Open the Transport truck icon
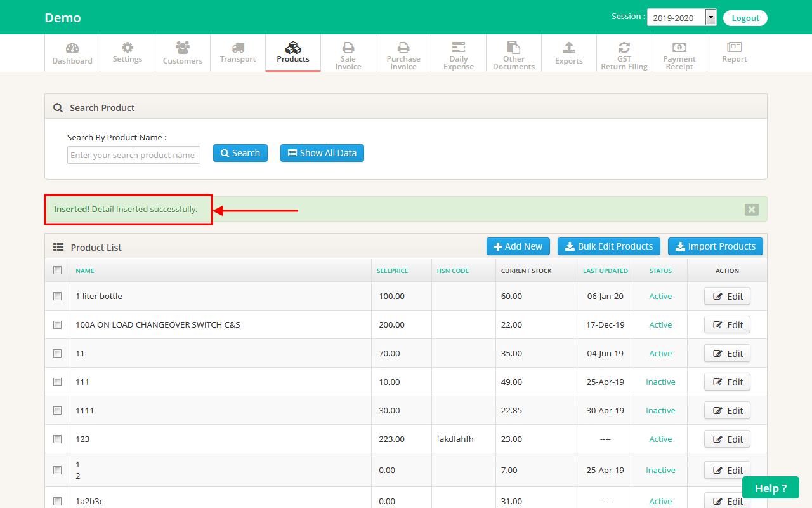 point(238,48)
